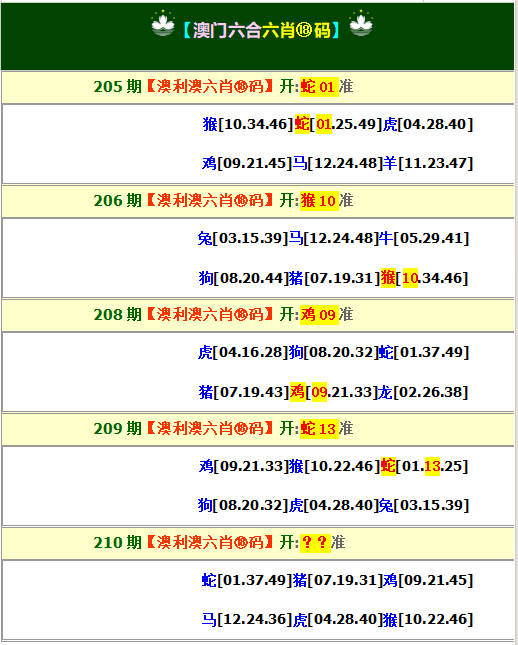This screenshot has width=518, height=645.
Task: Click 龙[02.26.38] entry in period 208
Action: click(x=423, y=392)
